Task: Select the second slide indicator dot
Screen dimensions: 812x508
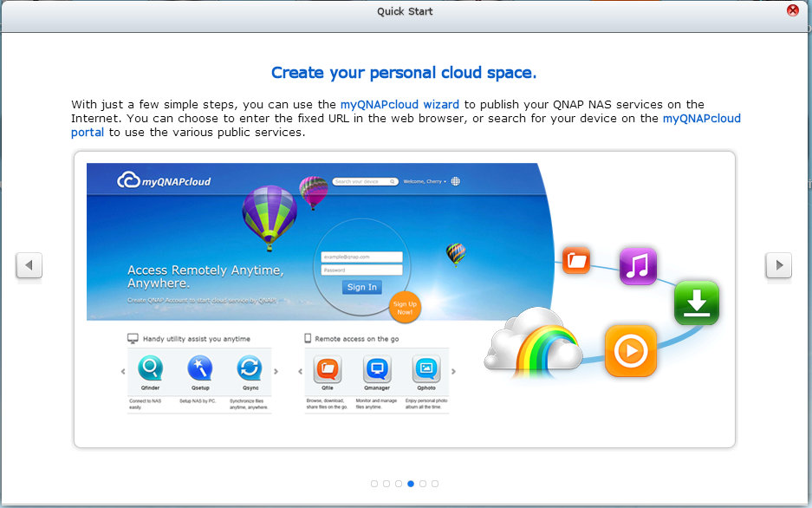Action: click(387, 484)
